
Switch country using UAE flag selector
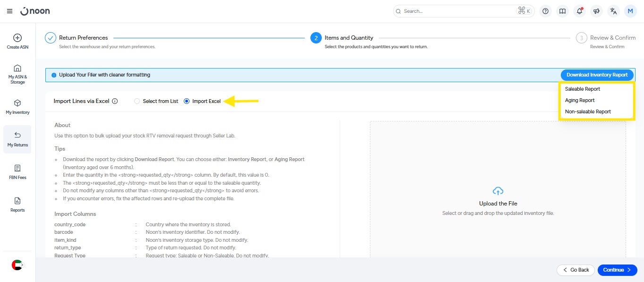[x=17, y=265]
